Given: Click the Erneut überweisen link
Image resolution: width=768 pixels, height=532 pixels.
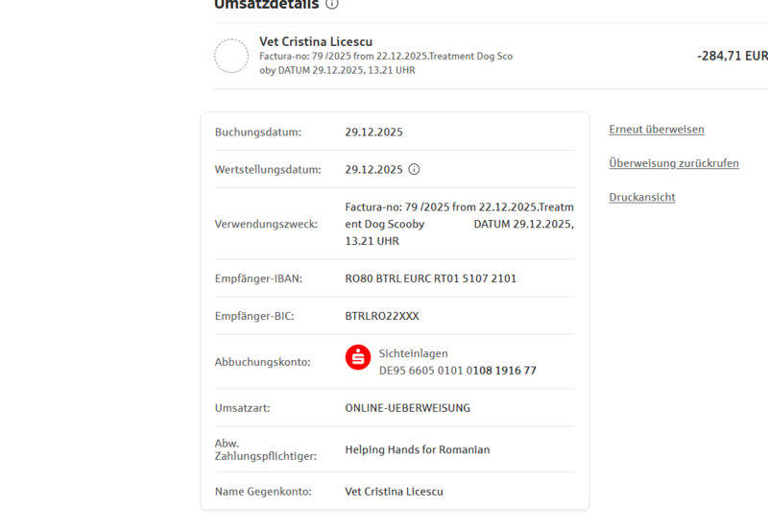Looking at the screenshot, I should coord(657,130).
